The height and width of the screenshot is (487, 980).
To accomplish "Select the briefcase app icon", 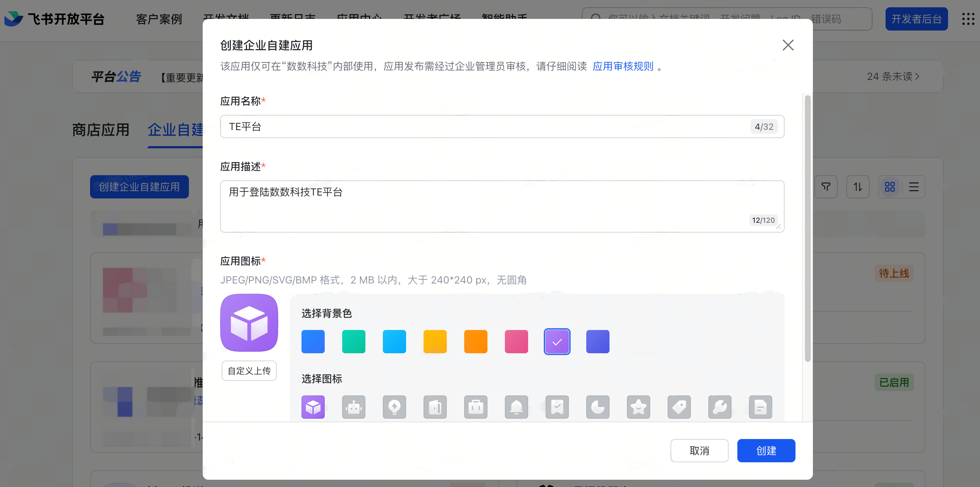I will [475, 407].
